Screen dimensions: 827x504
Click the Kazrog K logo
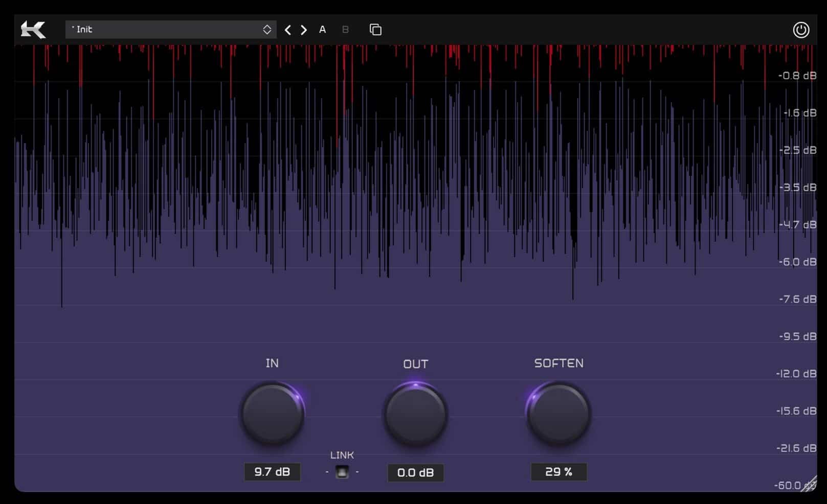(x=33, y=29)
